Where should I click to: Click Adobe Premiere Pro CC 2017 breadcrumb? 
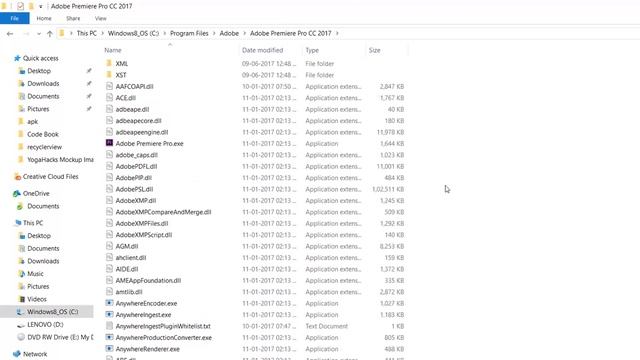tap(291, 33)
